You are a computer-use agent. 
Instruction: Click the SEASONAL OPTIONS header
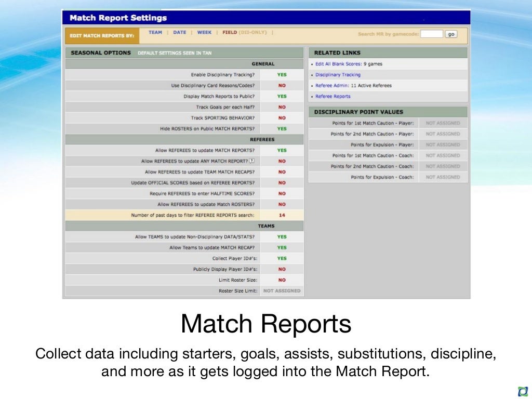click(101, 53)
